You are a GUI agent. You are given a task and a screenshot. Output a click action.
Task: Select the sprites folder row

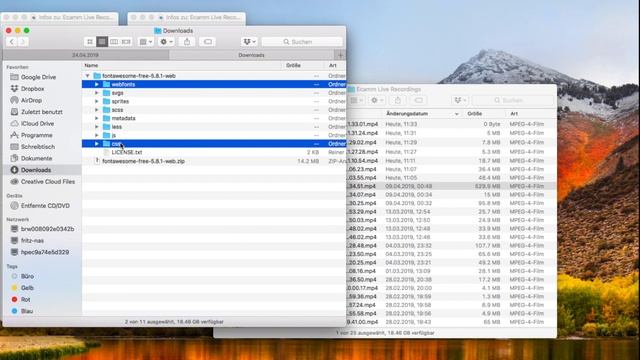tap(214, 101)
